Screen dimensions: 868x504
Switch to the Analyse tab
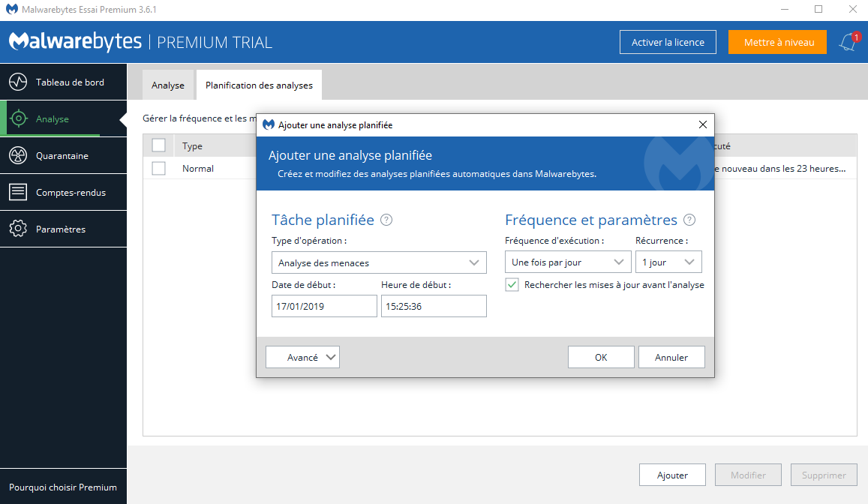coord(168,85)
